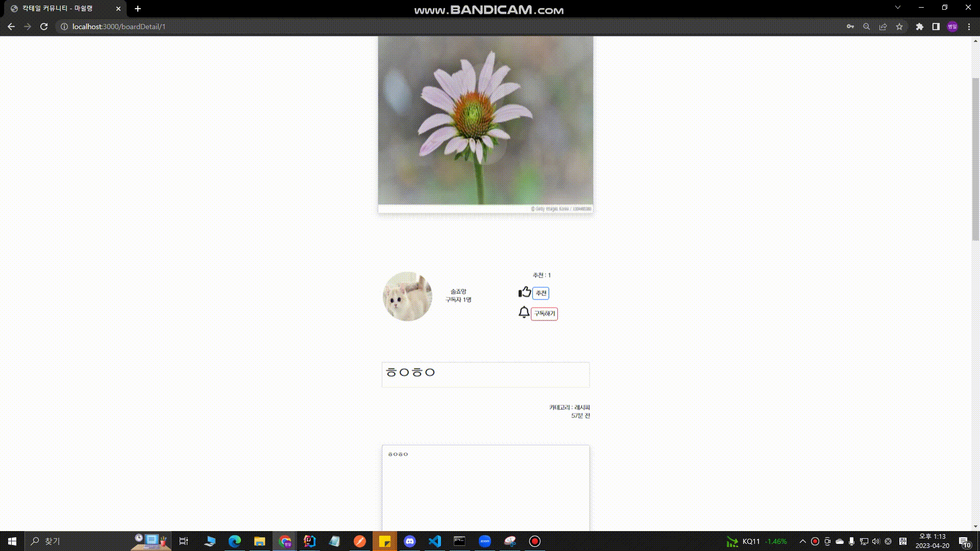
Task: Click the thumbs-up recommend icon
Action: [525, 292]
